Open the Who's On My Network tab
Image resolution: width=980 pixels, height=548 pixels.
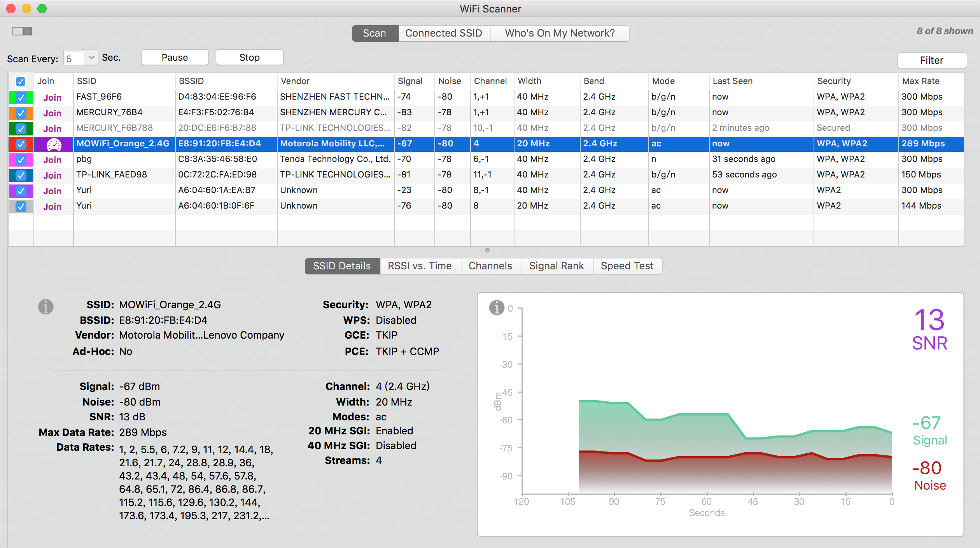coord(559,33)
